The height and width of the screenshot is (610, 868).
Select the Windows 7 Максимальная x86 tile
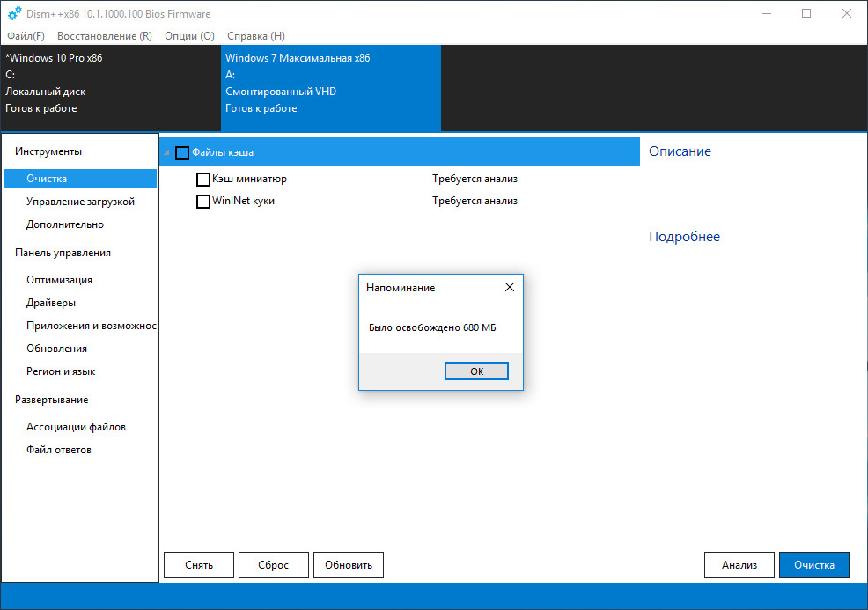tap(331, 89)
